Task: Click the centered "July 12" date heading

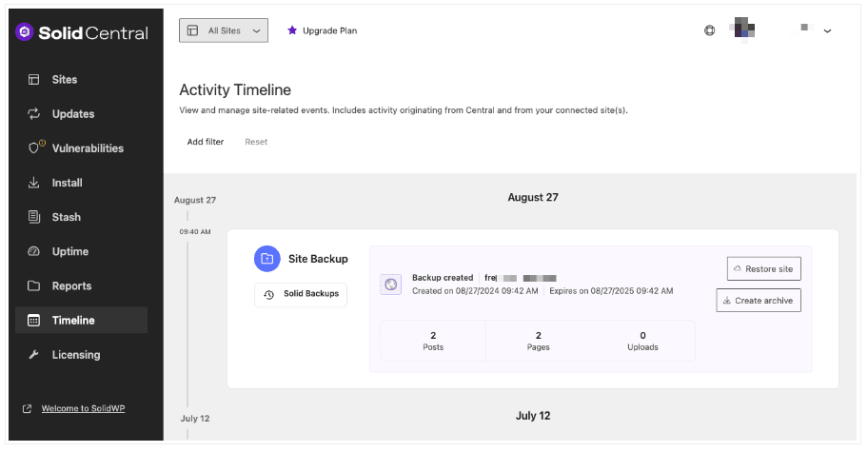Action: [533, 416]
